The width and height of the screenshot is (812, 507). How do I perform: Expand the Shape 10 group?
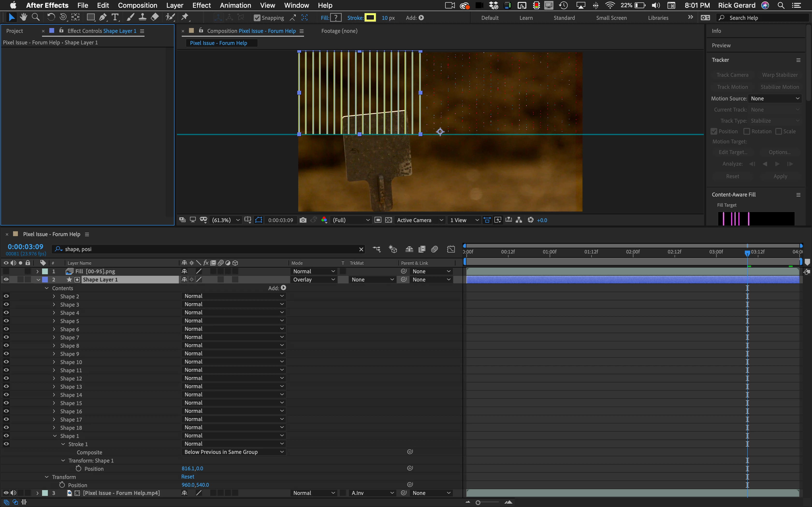click(x=54, y=362)
